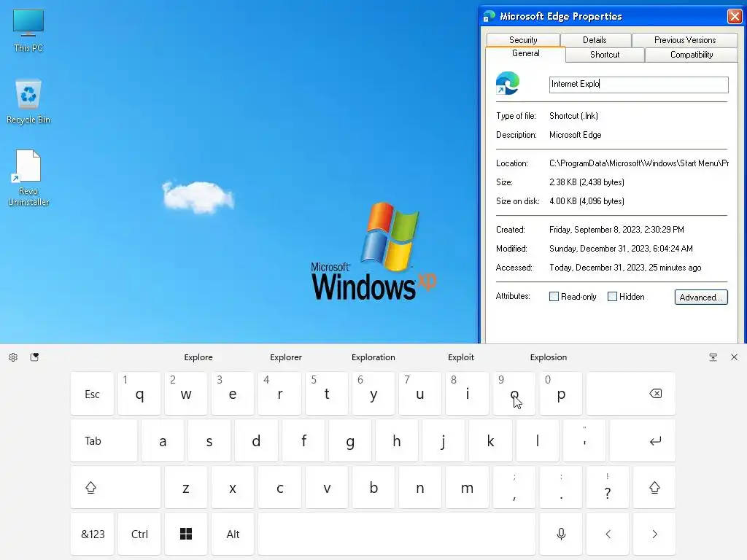747x560 pixels.
Task: Tap the Ctrl key
Action: point(139,534)
